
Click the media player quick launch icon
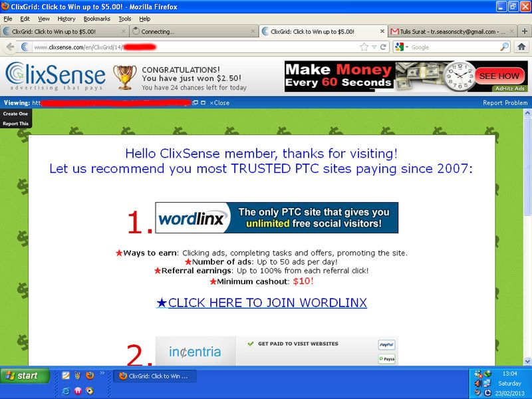point(90,391)
